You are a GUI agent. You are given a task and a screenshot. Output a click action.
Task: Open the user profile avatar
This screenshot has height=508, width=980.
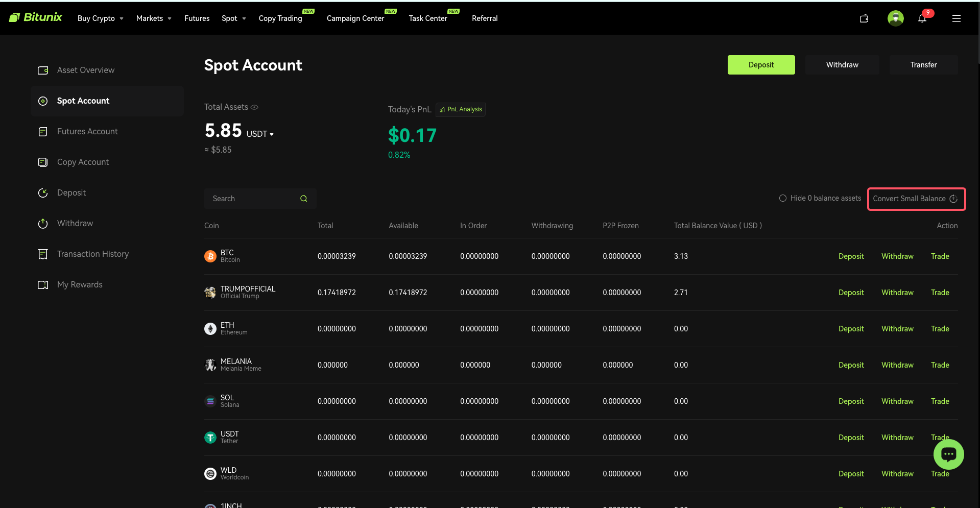tap(895, 18)
